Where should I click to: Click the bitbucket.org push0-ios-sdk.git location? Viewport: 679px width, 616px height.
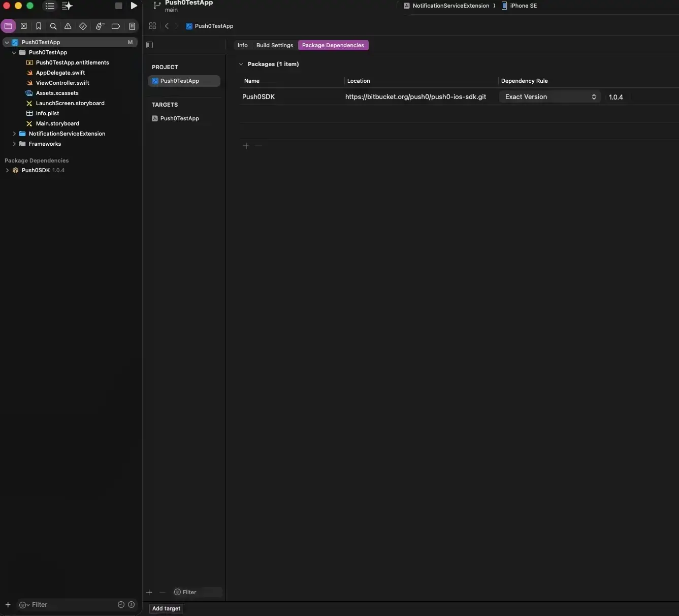[415, 96]
